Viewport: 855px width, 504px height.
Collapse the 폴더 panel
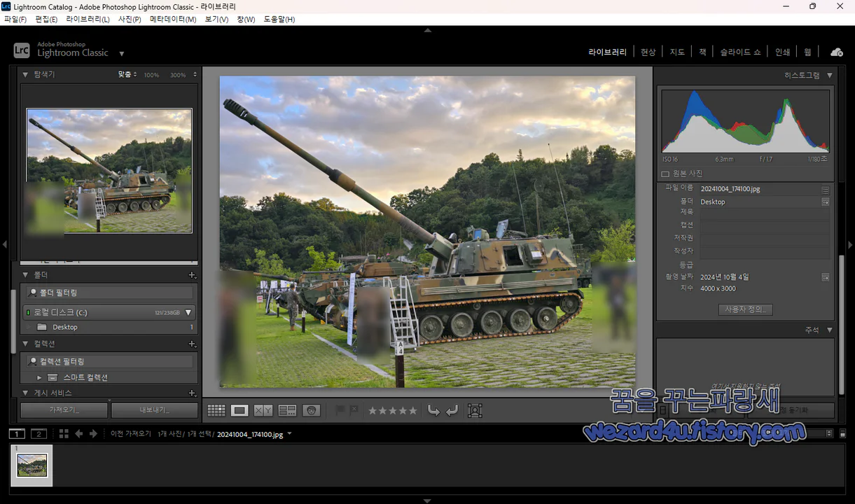(26, 275)
